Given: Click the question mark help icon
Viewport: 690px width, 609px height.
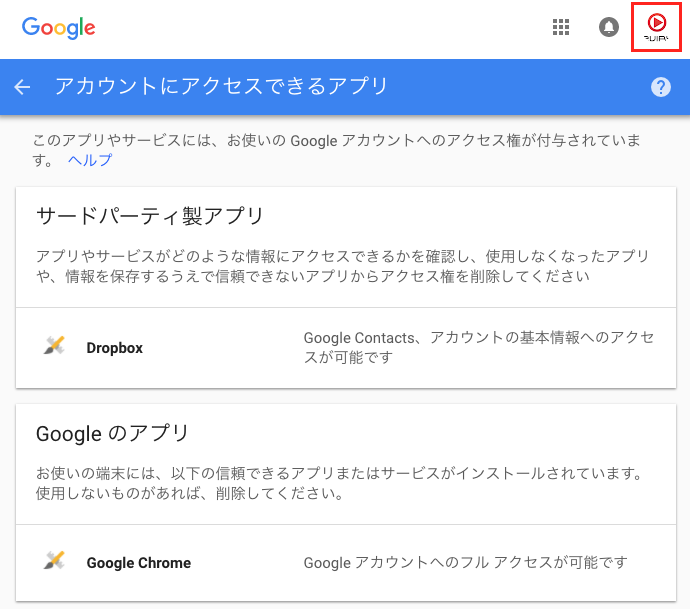Looking at the screenshot, I should point(660,87).
